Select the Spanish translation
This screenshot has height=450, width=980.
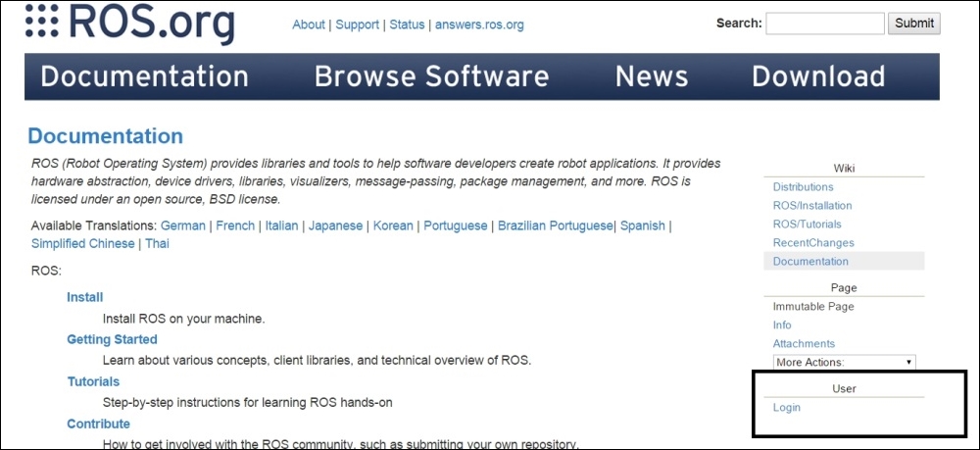pyautogui.click(x=643, y=225)
